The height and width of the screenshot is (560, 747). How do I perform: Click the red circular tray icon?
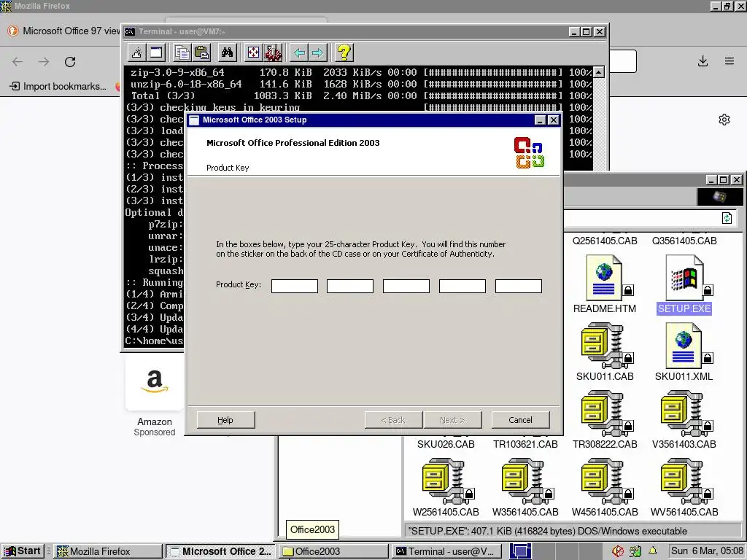618,551
